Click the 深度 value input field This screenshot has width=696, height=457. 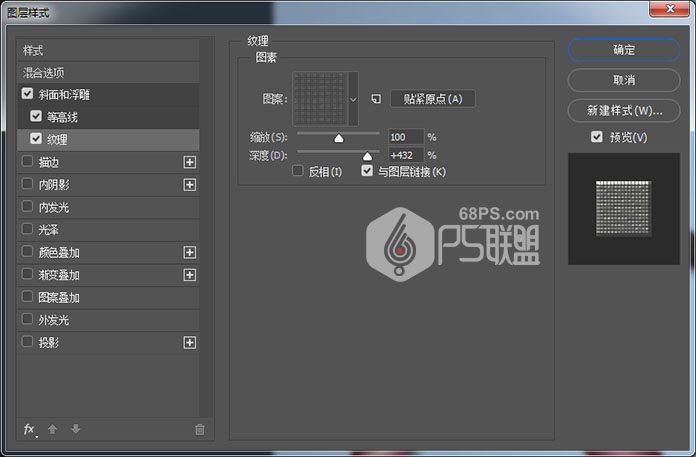click(x=406, y=155)
